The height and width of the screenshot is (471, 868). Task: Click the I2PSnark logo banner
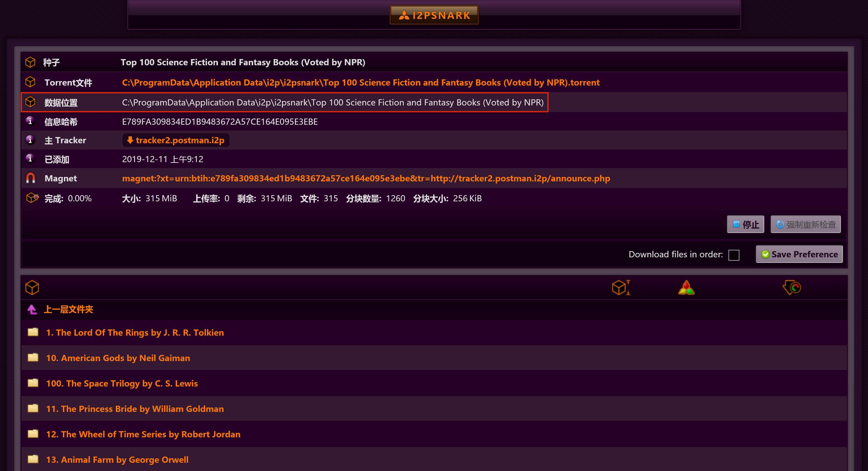point(434,15)
